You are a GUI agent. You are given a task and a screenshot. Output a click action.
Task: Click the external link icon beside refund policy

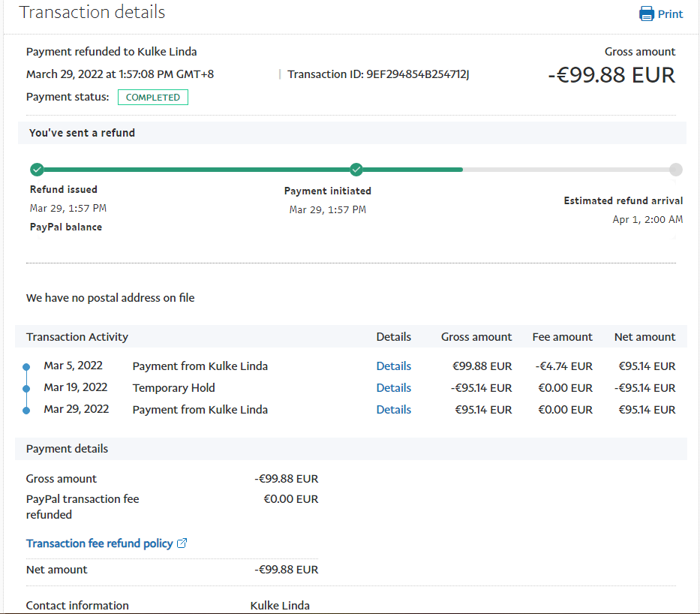(182, 543)
